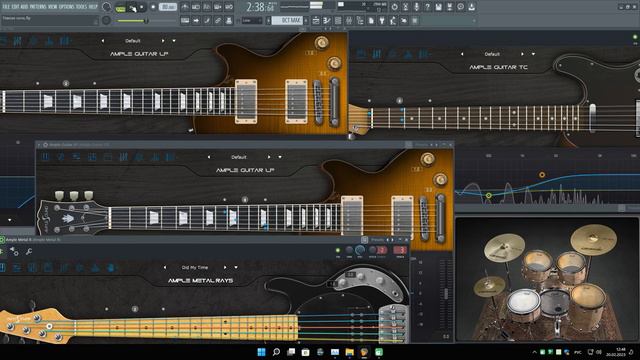Open the snap selector dropdown

pyautogui.click(x=251, y=20)
